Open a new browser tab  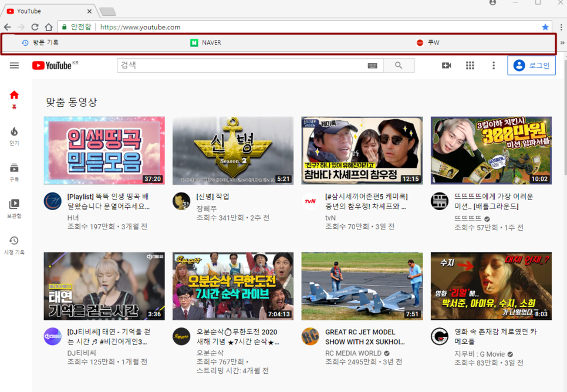pyautogui.click(x=108, y=12)
